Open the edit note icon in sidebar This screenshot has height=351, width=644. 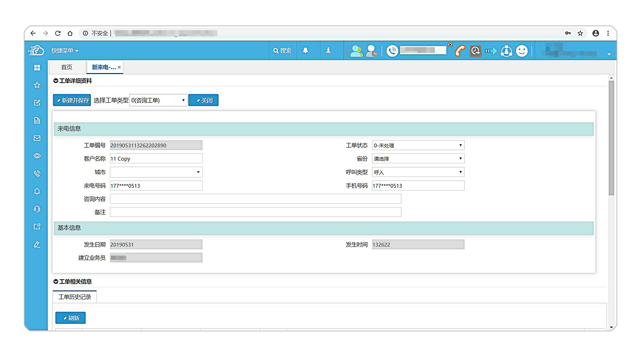point(37,103)
